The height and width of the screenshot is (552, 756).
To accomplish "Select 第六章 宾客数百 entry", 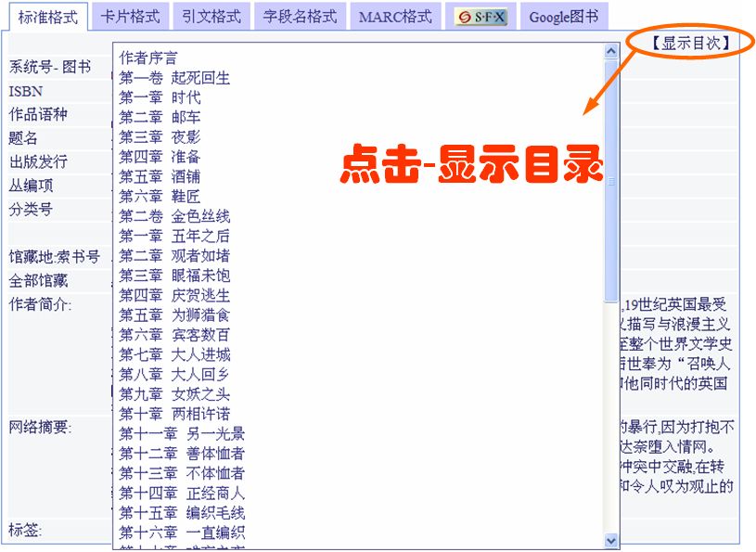I will (174, 335).
